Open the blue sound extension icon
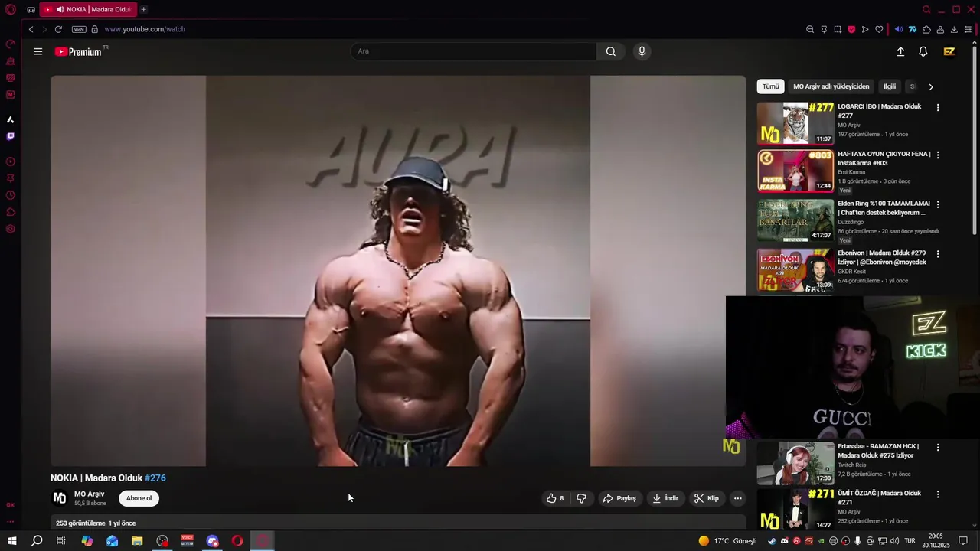Image resolution: width=980 pixels, height=551 pixels. (x=899, y=29)
